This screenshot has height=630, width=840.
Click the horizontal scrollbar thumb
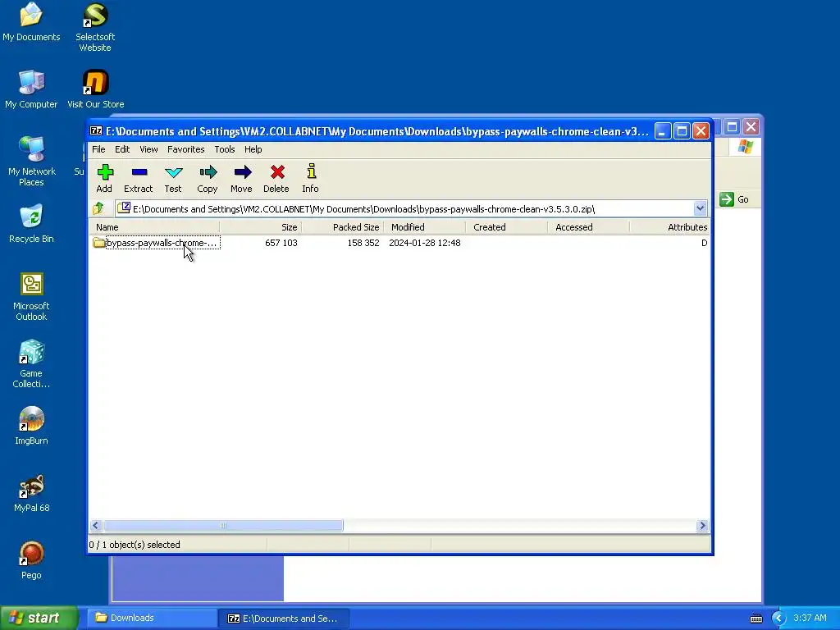[223, 526]
